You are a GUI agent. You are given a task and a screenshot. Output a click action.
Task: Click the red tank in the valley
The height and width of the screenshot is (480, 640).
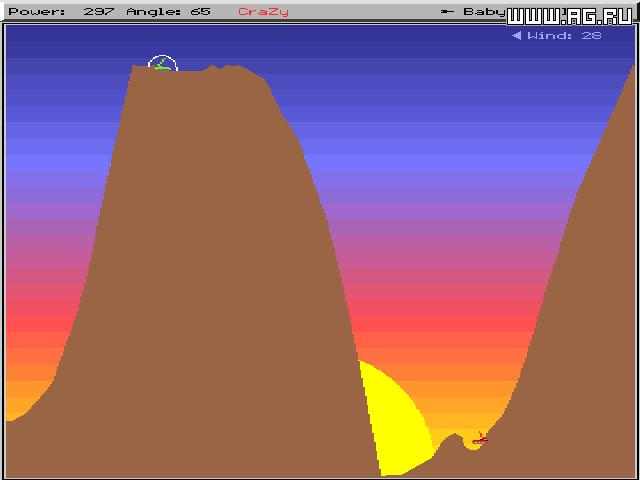click(x=480, y=438)
